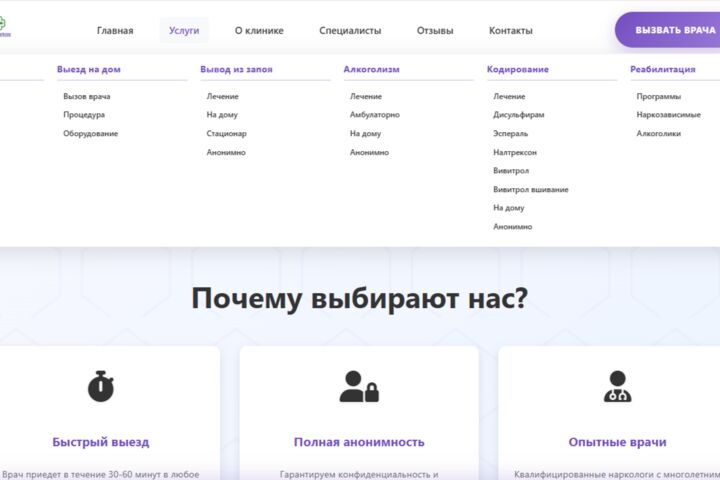720x480 pixels.
Task: Open the Алкоголизм section heading
Action: [x=371, y=69]
